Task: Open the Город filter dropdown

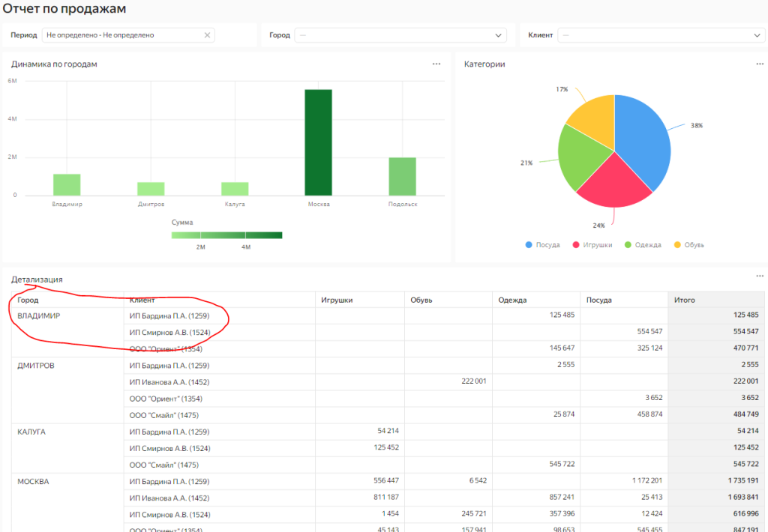Action: coord(400,35)
